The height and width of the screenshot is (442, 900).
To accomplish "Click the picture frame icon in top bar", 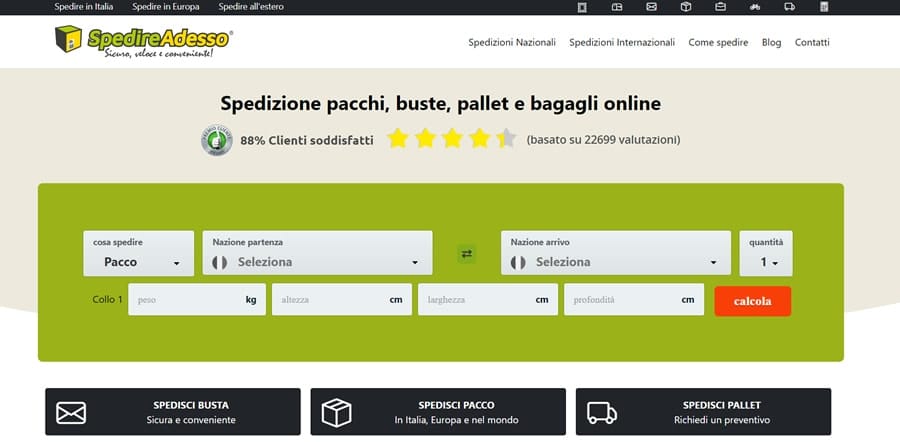I will coord(582,7).
